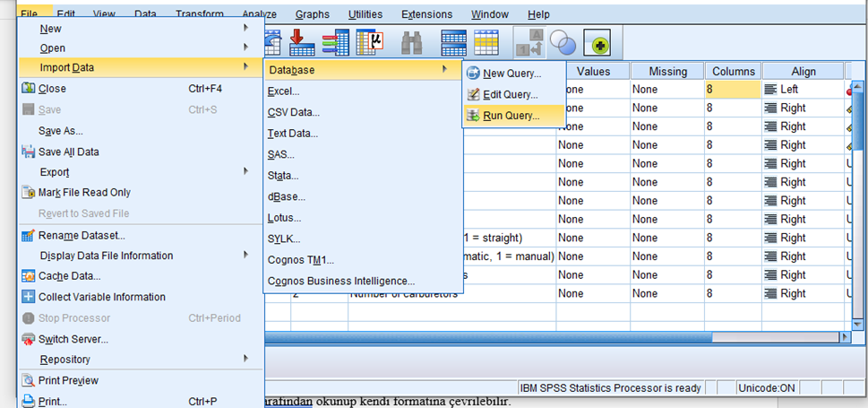This screenshot has width=868, height=408.
Task: Click the Save All Data disk icon
Action: [x=29, y=152]
